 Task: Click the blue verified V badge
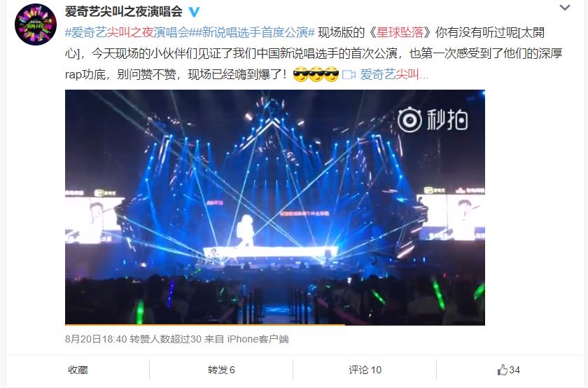click(x=194, y=12)
